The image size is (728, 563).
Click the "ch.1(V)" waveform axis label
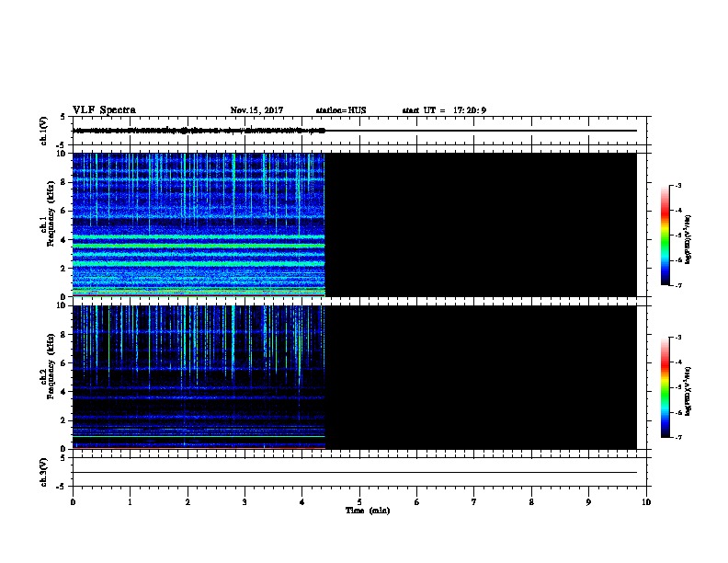click(x=43, y=131)
